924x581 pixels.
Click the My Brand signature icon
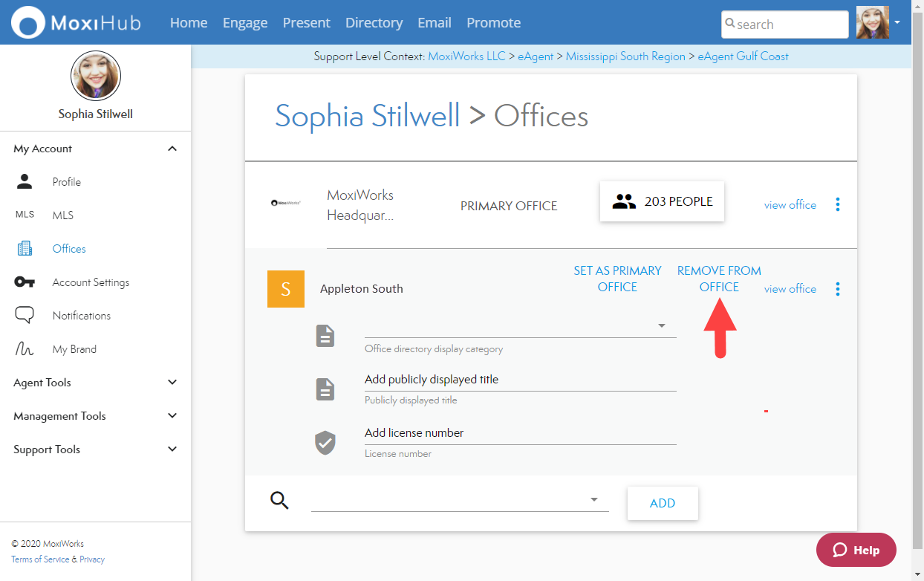25,349
